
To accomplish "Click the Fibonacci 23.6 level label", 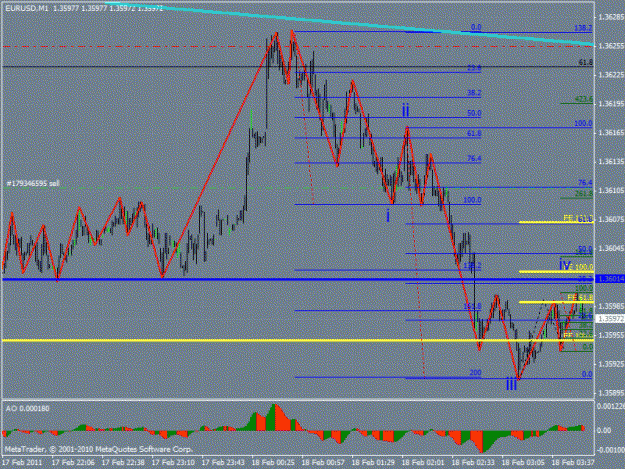I will (x=474, y=68).
